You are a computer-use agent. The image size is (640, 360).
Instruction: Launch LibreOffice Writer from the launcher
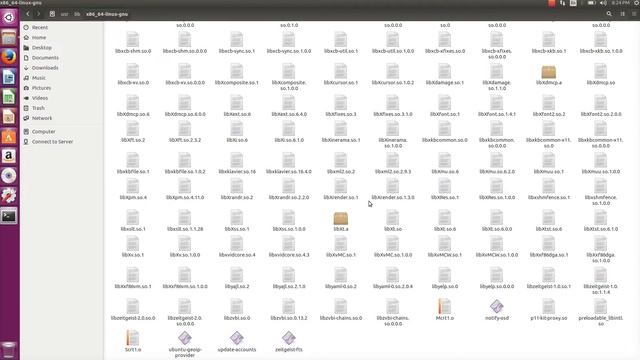[9, 77]
